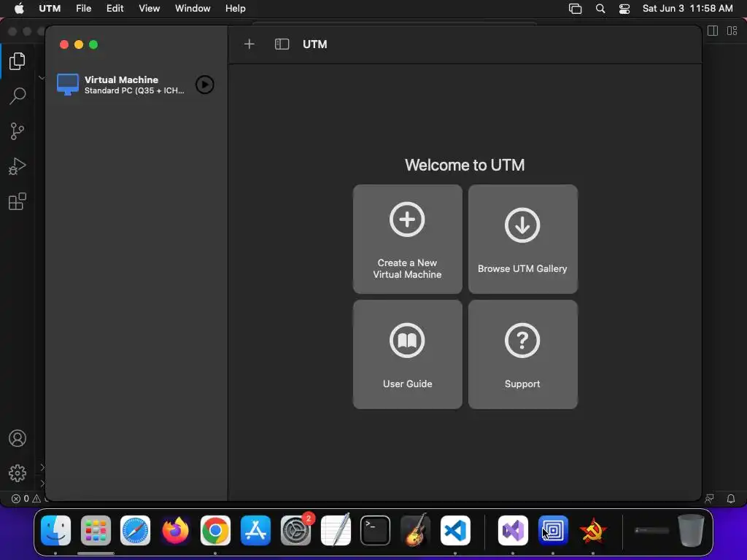Open the VS Code Run and Debug icon
The image size is (747, 560).
[18, 166]
